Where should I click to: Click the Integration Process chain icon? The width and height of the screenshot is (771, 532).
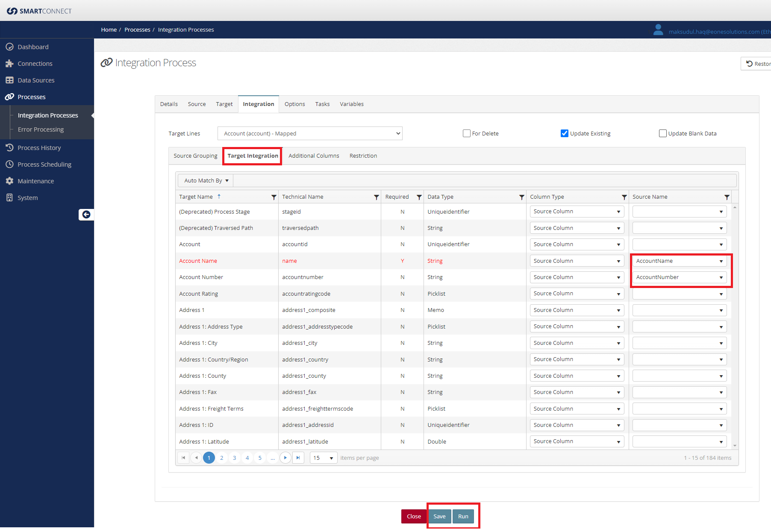106,63
